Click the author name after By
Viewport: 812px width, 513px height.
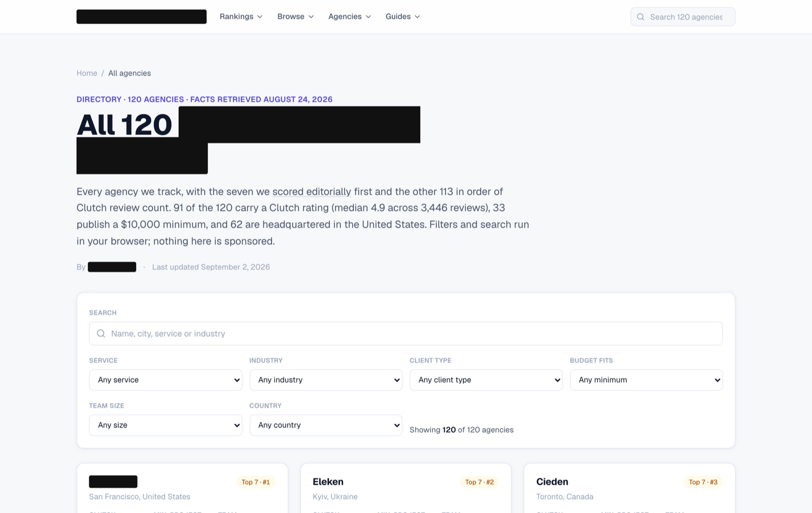coord(112,267)
